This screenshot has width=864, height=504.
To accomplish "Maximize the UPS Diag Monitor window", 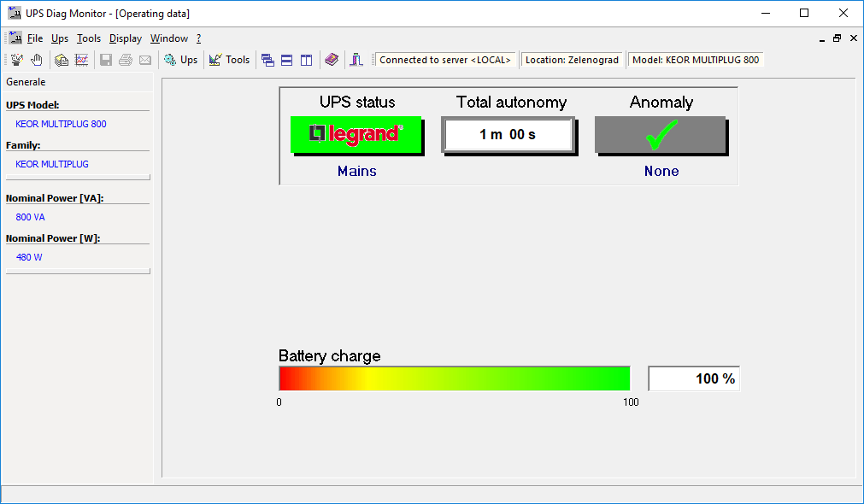I will click(x=804, y=13).
